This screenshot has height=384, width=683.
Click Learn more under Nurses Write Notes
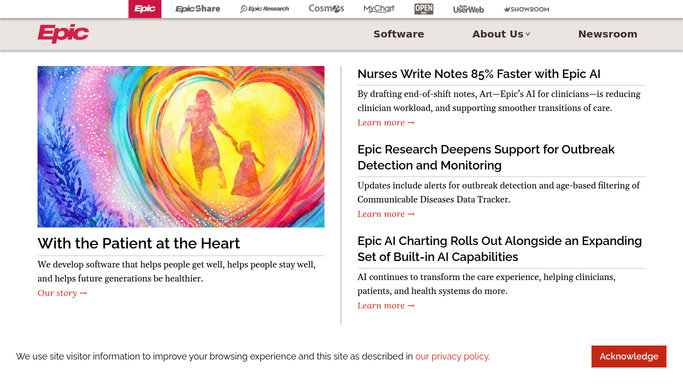pyautogui.click(x=386, y=123)
